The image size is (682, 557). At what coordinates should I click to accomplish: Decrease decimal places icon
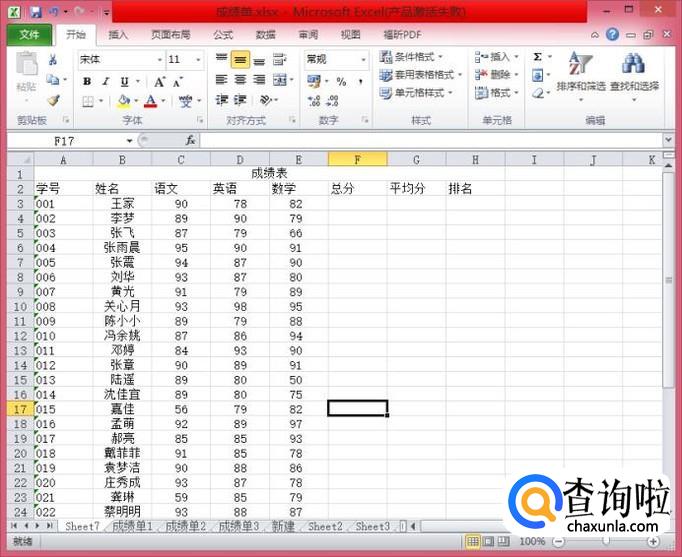[332, 101]
